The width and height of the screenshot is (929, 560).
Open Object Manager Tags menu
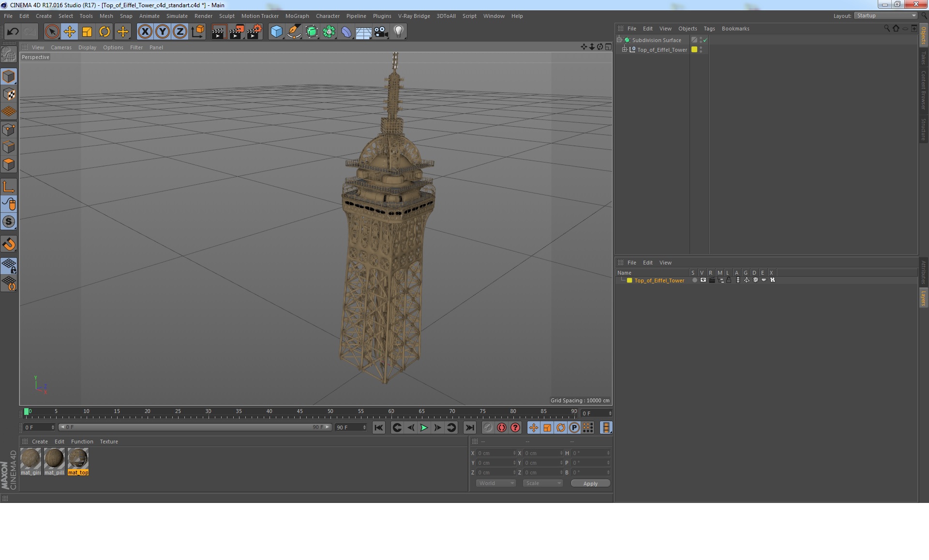coord(709,29)
